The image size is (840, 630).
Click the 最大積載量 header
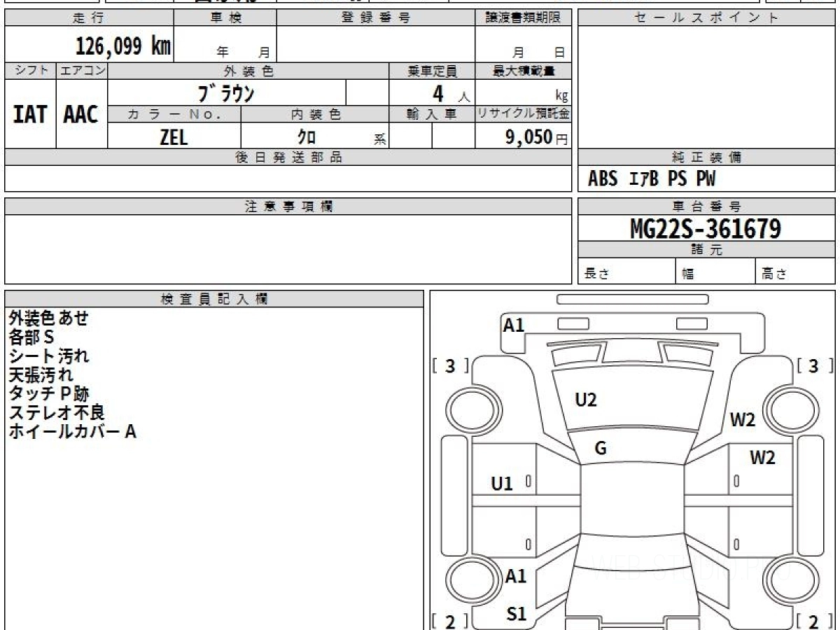[x=524, y=71]
